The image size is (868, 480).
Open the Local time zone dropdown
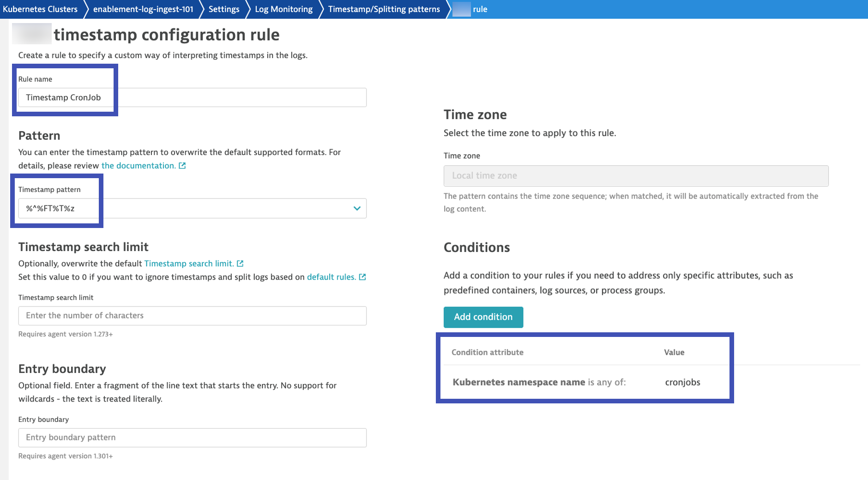coord(636,176)
